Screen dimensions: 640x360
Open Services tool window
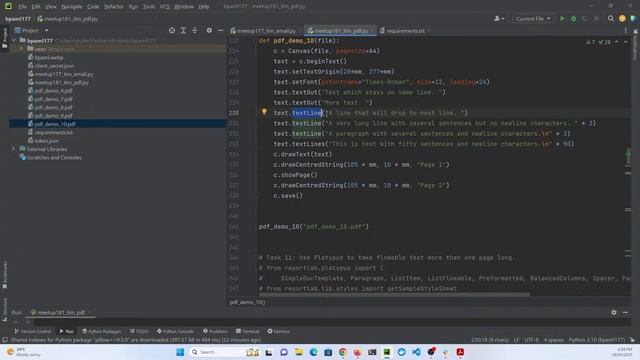pyautogui.click(x=278, y=331)
